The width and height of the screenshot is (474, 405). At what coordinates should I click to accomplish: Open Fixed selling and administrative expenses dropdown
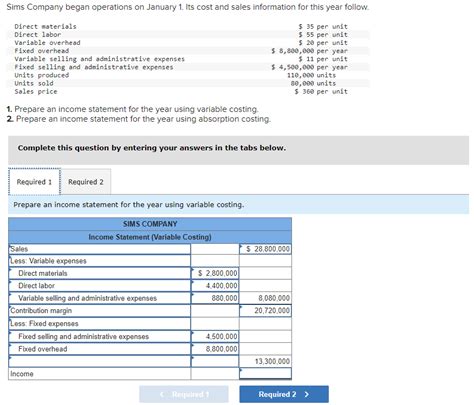tap(100, 337)
